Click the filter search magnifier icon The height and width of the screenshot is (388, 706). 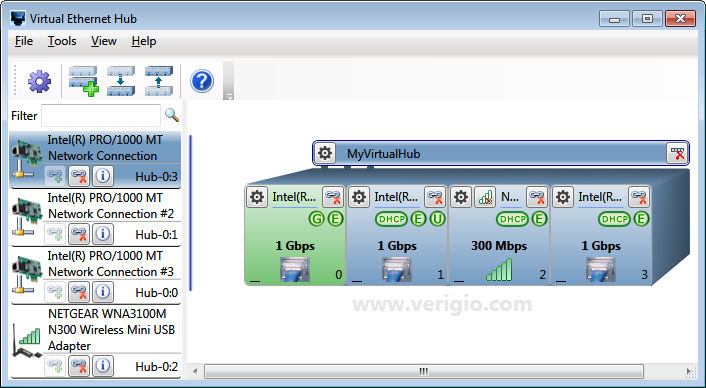click(x=172, y=115)
